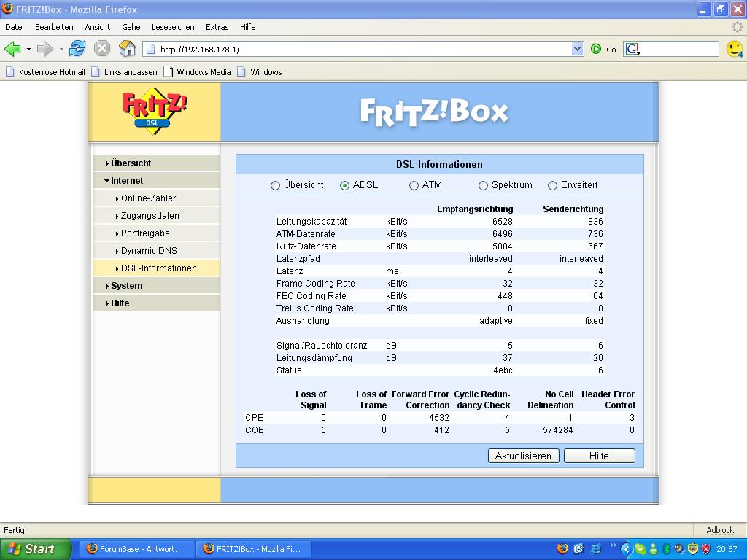The image size is (747, 560).
Task: Click the green checkmark tray icon
Action: [x=640, y=549]
